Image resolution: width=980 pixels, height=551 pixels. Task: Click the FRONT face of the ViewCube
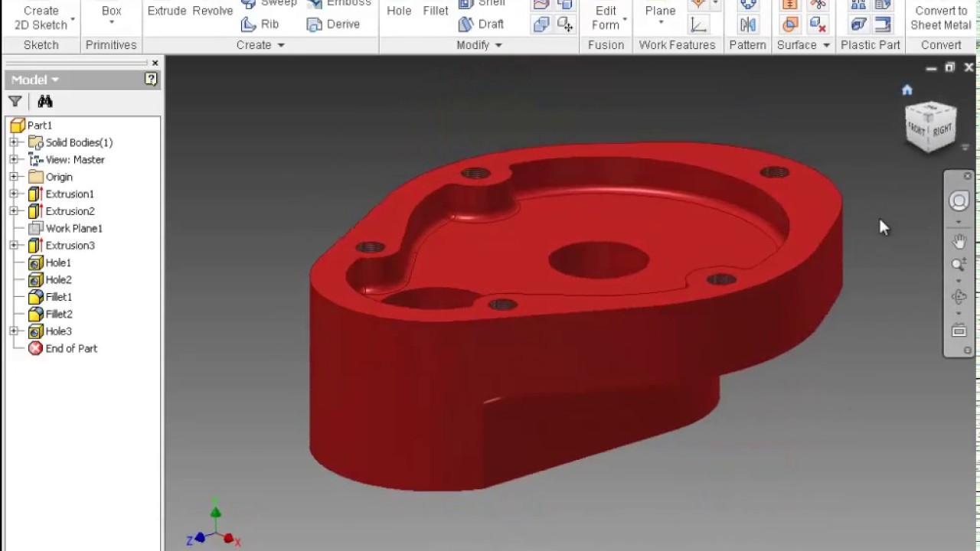coord(918,129)
